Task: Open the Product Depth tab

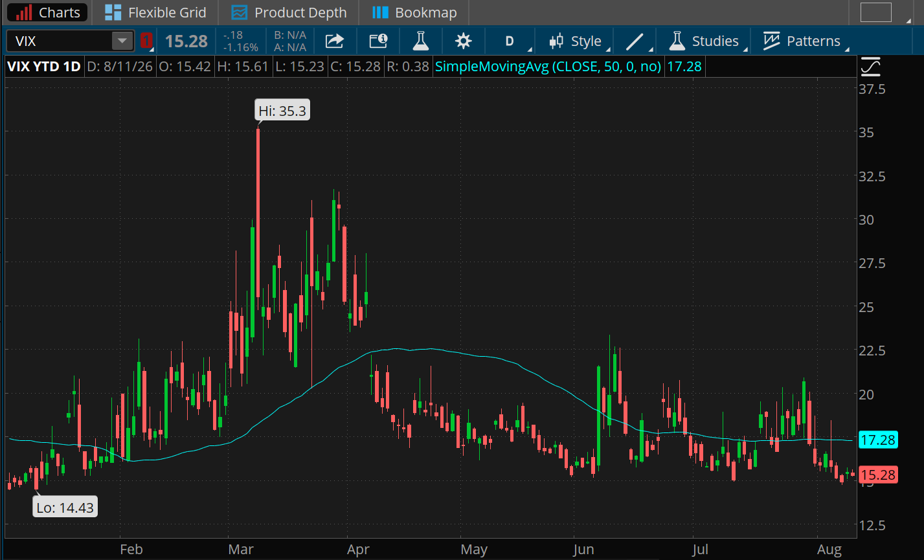Action: point(289,12)
